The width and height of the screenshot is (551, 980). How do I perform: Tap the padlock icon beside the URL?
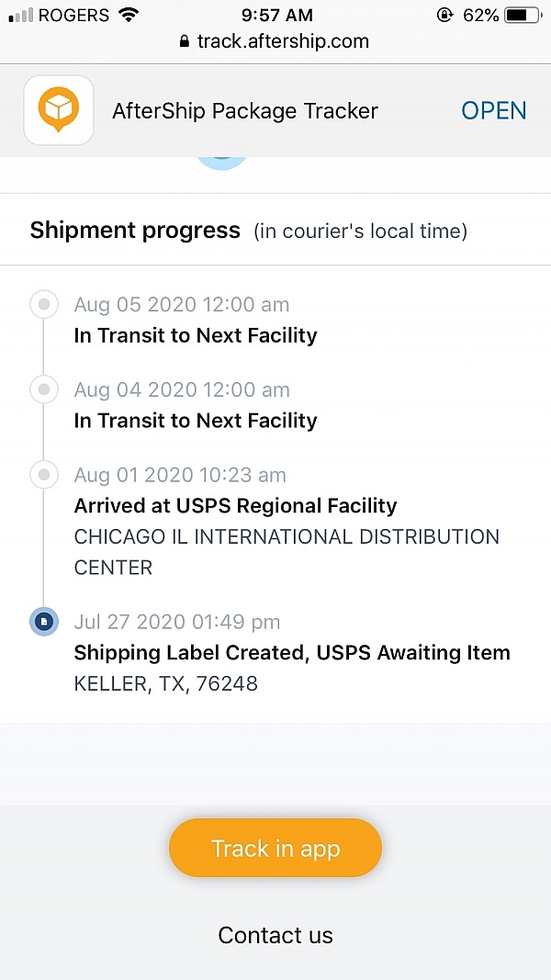click(x=185, y=41)
